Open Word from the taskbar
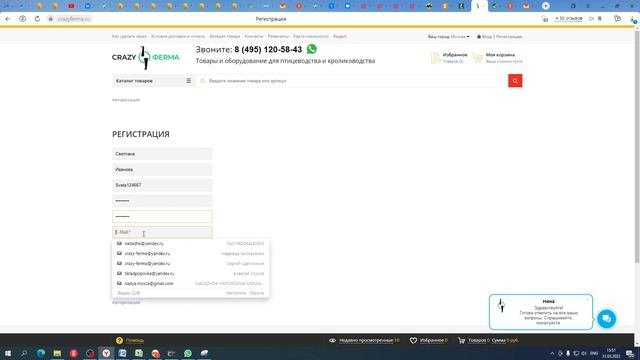 122,353
